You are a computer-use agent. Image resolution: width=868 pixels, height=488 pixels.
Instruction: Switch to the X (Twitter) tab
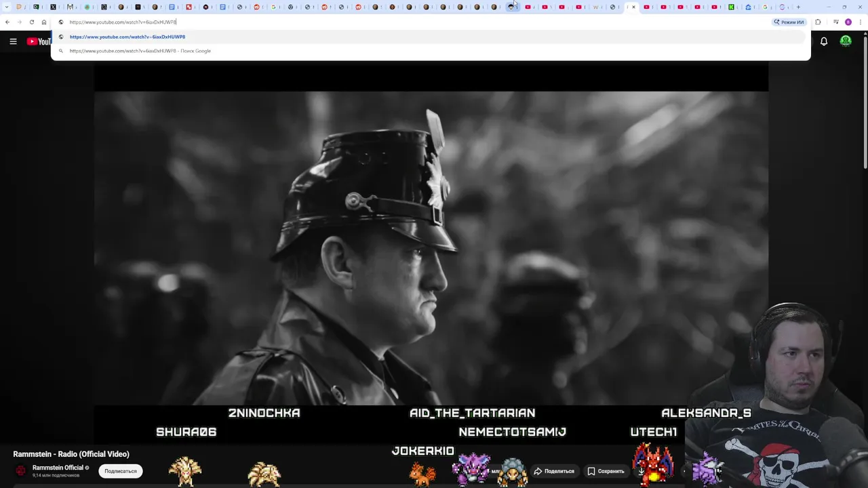(53, 7)
